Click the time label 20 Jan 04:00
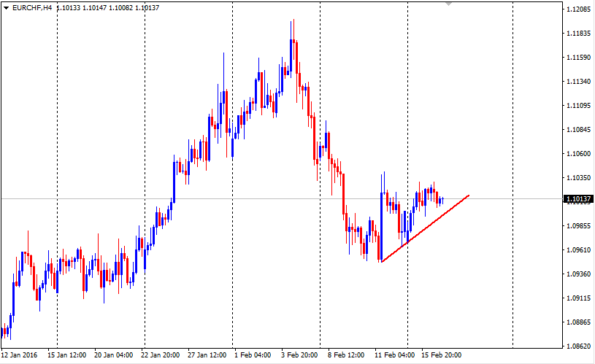 coord(113,355)
